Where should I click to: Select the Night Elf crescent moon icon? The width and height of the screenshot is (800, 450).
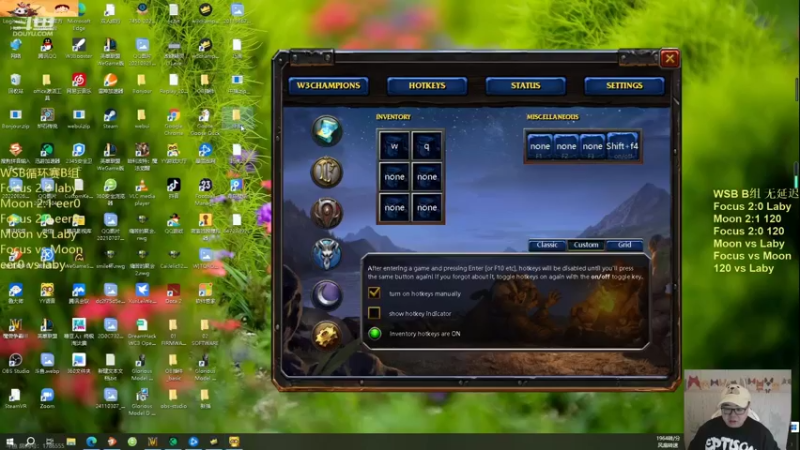point(327,295)
